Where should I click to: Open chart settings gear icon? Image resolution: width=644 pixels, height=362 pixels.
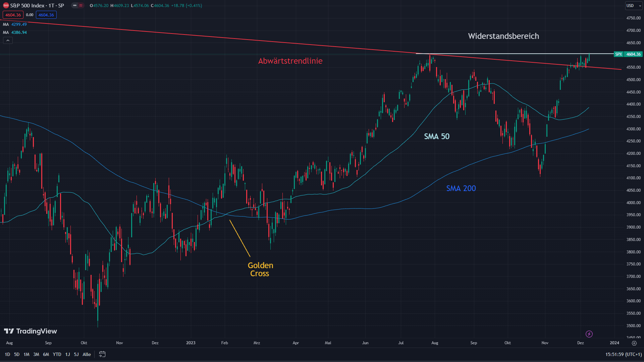634,343
